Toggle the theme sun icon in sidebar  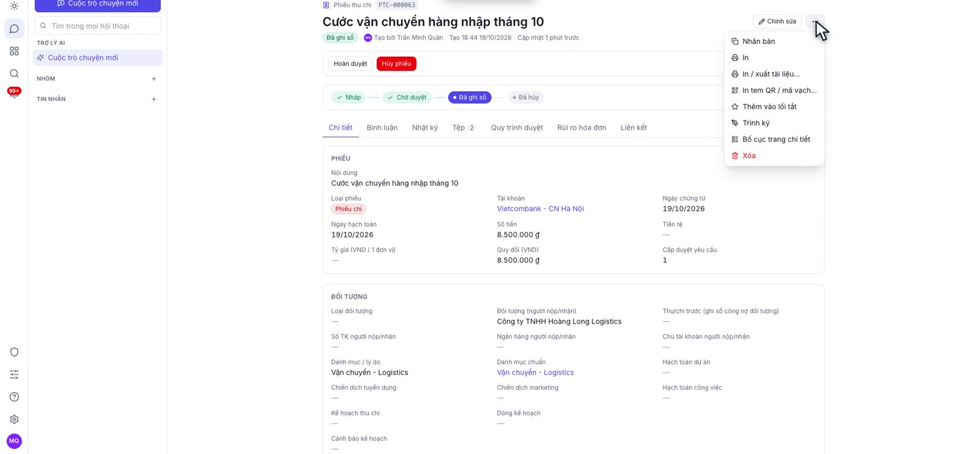coord(14,6)
